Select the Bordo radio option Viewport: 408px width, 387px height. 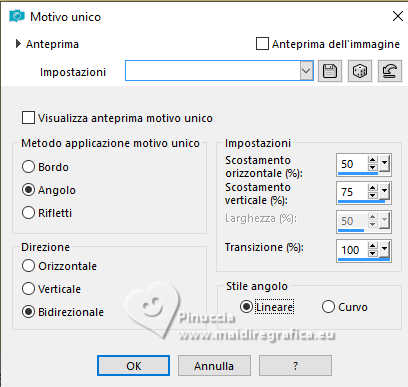(x=28, y=167)
